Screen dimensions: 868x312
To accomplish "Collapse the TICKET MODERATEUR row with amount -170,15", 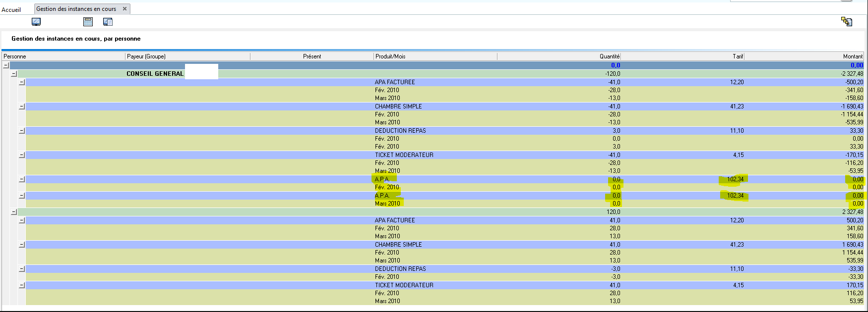I will click(22, 155).
